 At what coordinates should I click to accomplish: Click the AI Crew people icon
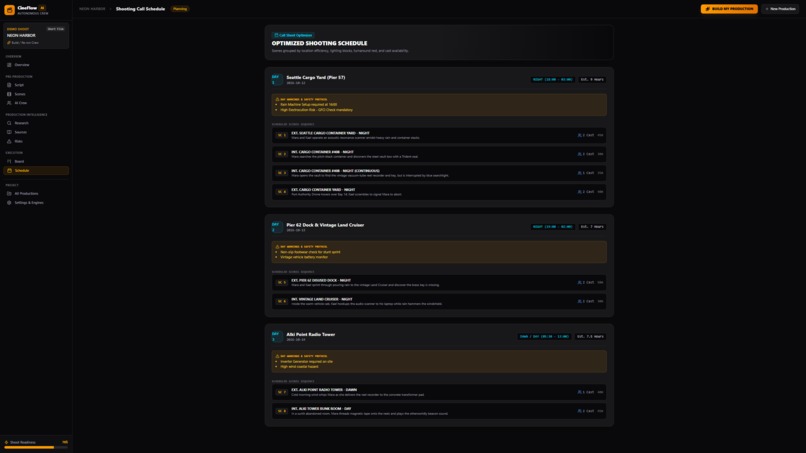(x=9, y=103)
